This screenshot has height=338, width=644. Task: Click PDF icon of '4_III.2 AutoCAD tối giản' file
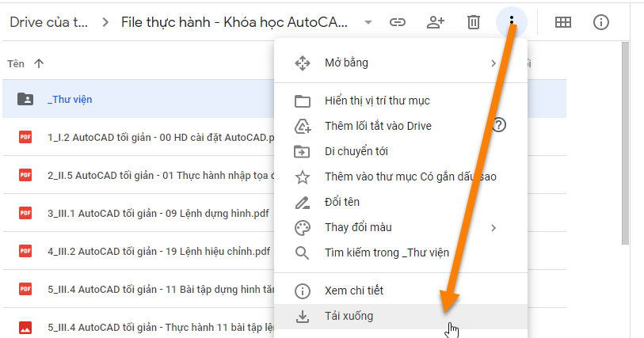25,251
